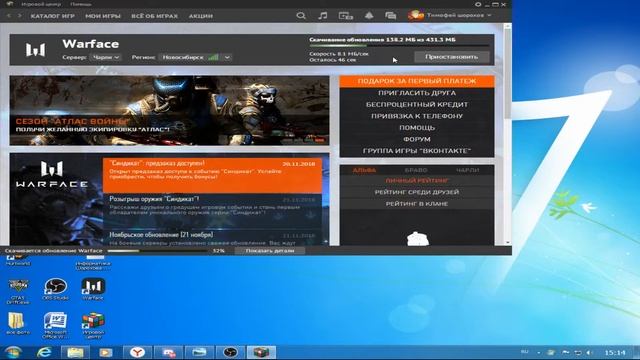The image size is (640, 360).
Task: Open the notifications bell icon
Action: click(x=369, y=16)
